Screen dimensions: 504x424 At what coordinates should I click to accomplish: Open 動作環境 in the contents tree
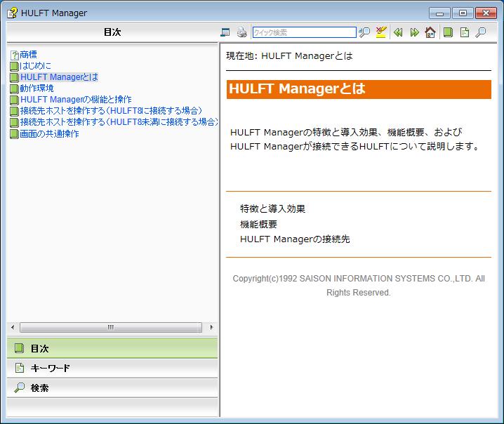point(37,88)
